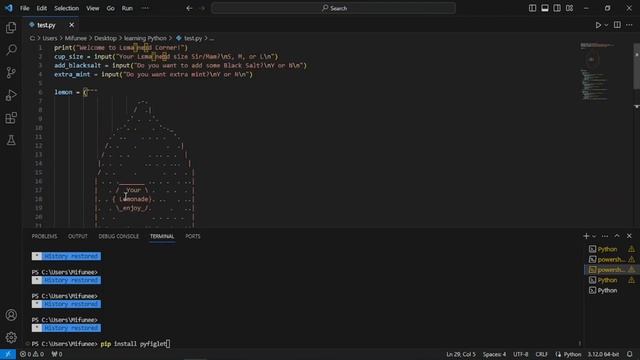Switch to the PORTS panel tab
Image resolution: width=640 pixels, height=360 pixels.
tap(193, 236)
